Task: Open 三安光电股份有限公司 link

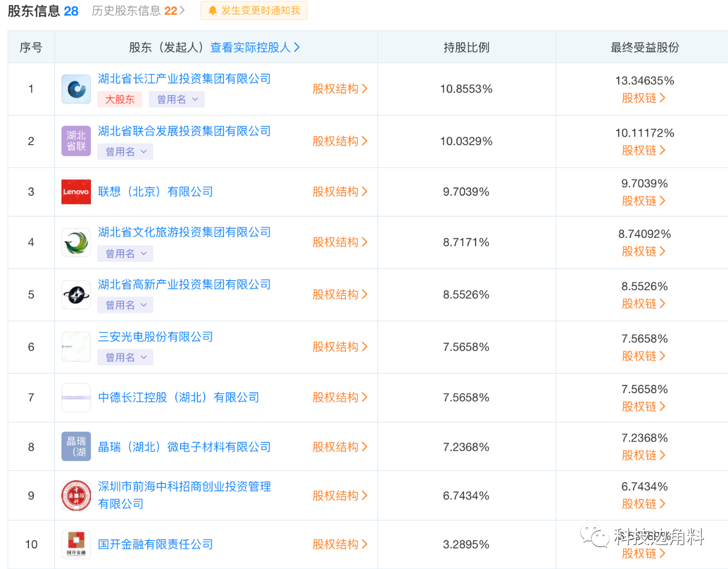Action: [155, 337]
